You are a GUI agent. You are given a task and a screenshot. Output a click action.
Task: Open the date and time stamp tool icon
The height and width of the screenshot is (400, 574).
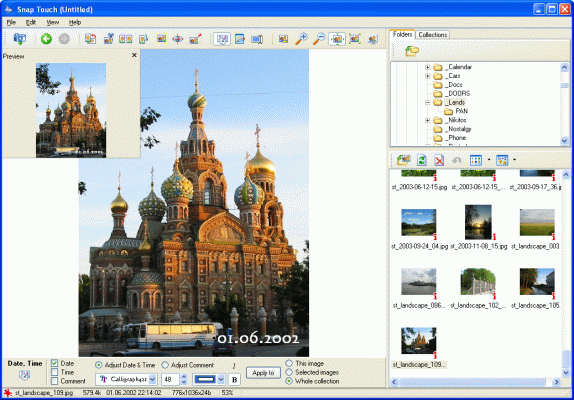click(222, 38)
